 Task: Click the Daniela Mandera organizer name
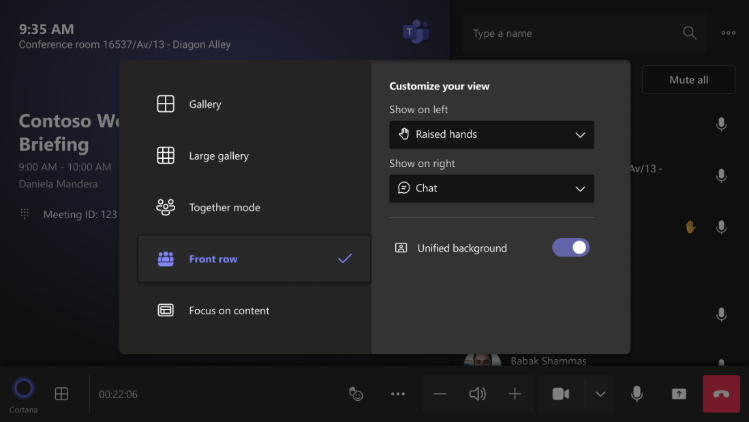tap(58, 184)
